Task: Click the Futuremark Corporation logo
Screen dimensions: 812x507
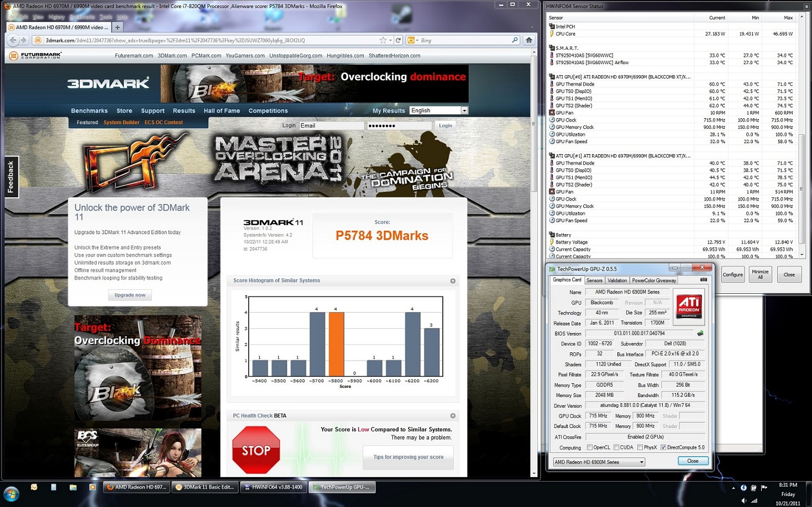Action: [x=36, y=55]
